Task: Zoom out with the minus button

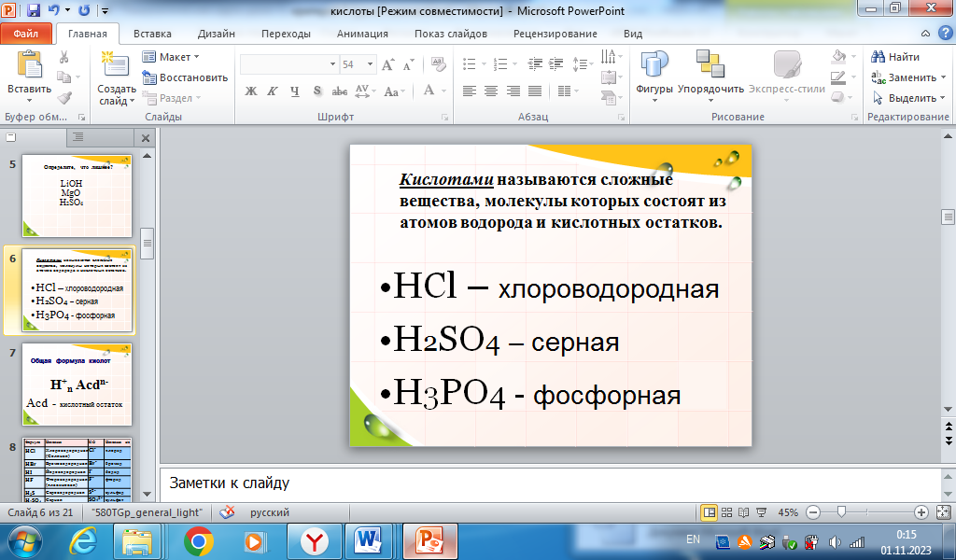Action: pyautogui.click(x=813, y=512)
